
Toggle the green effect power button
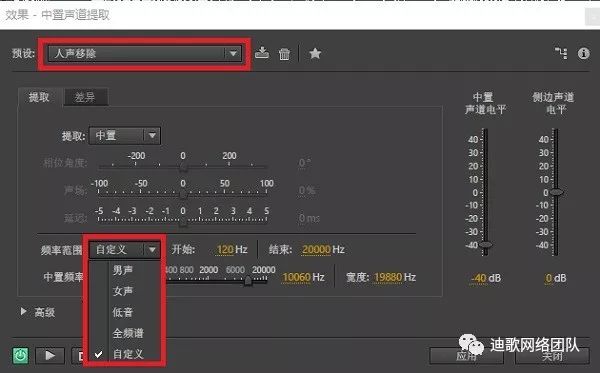tap(21, 355)
